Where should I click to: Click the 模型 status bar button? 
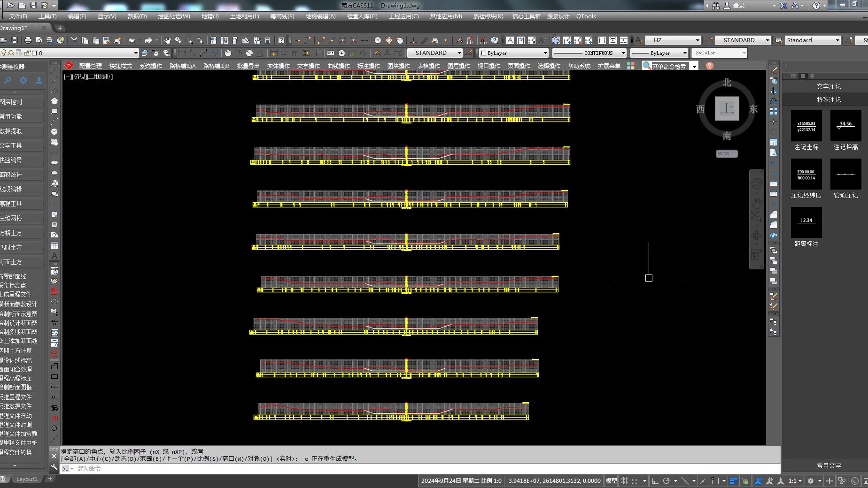point(611,481)
